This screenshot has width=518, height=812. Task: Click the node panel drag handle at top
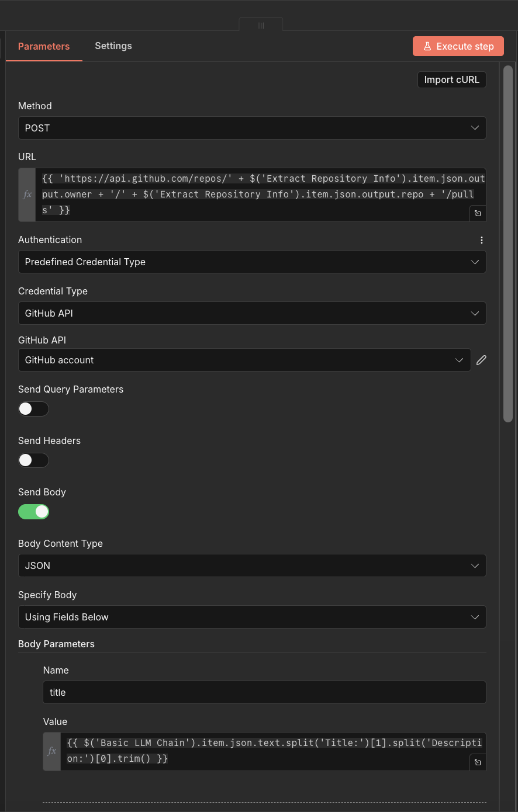coord(260,25)
